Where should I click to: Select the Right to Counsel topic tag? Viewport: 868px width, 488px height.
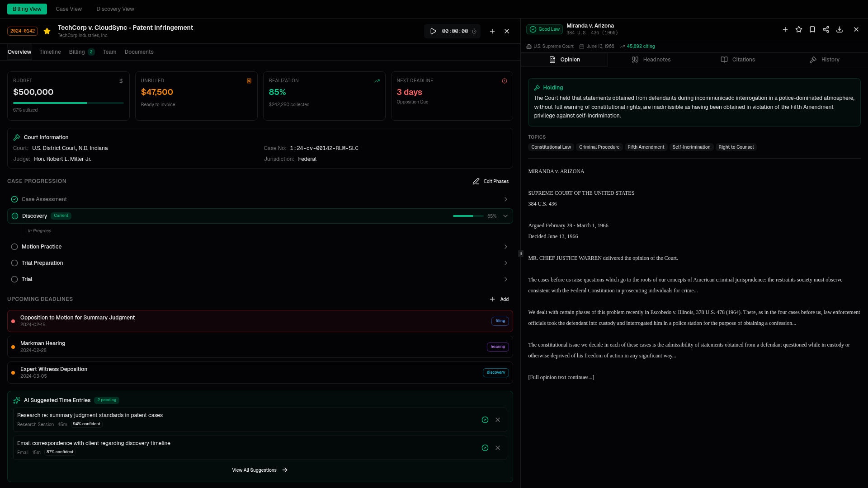[x=736, y=147]
